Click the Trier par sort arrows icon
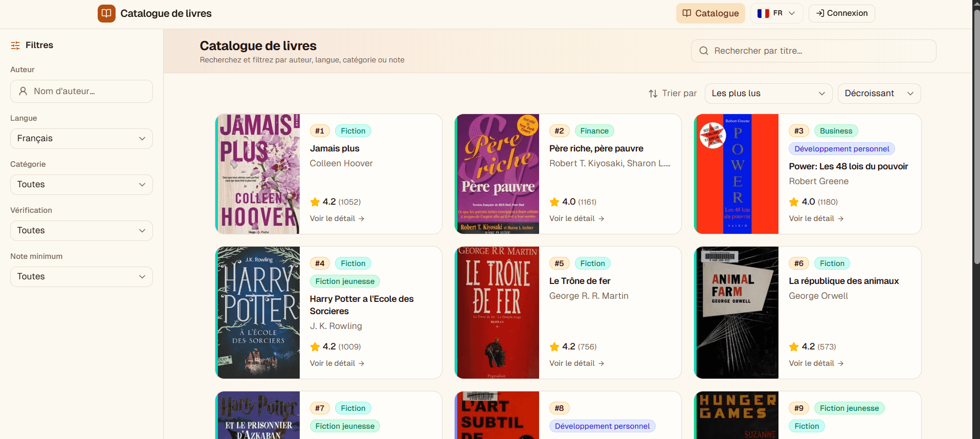980x439 pixels. point(653,94)
